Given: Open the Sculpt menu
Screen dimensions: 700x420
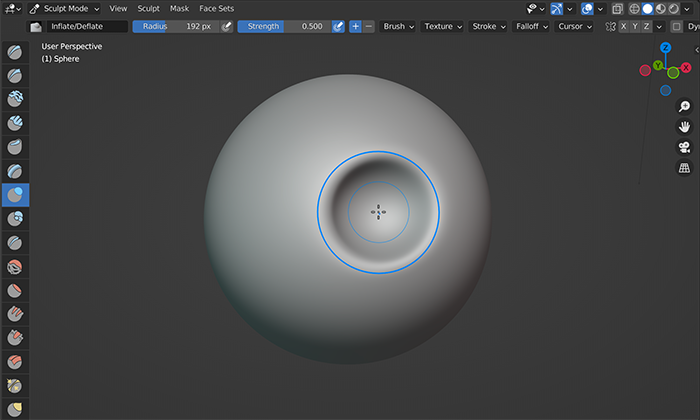Looking at the screenshot, I should (x=148, y=8).
